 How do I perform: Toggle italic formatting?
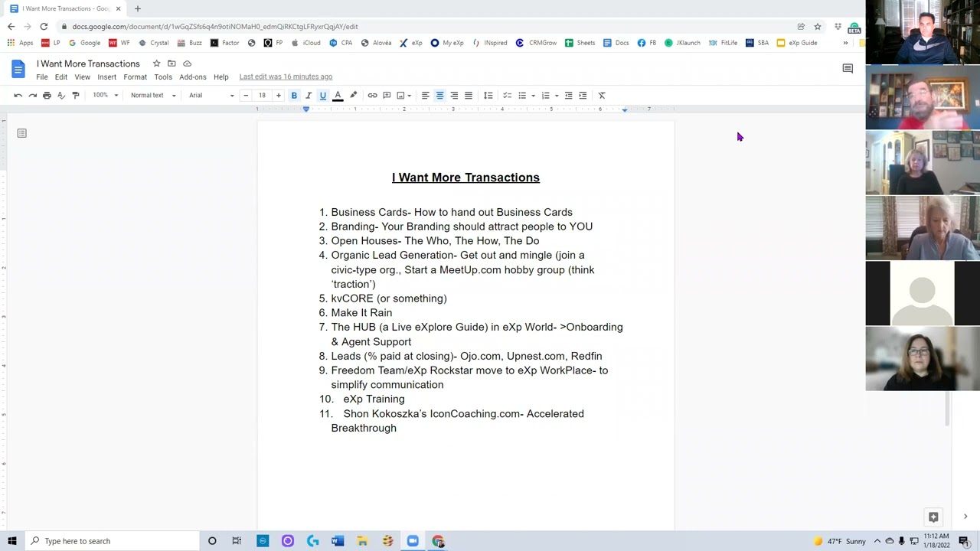click(309, 96)
